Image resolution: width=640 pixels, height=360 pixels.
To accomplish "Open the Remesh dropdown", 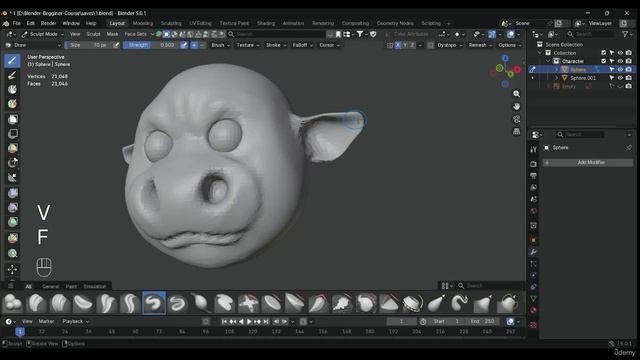I will pos(480,45).
